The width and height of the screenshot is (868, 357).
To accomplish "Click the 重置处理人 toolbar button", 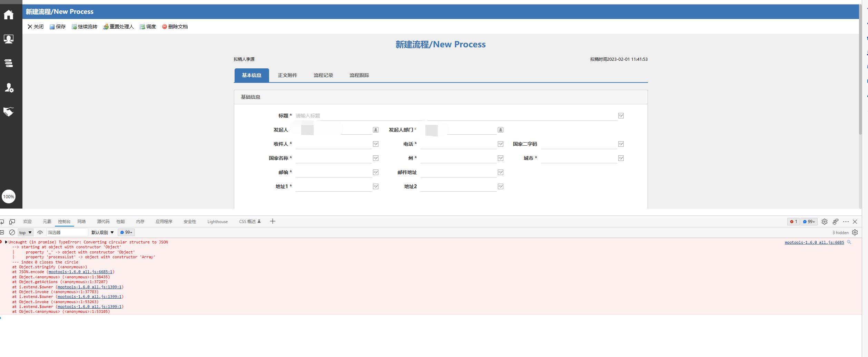I will tap(118, 27).
